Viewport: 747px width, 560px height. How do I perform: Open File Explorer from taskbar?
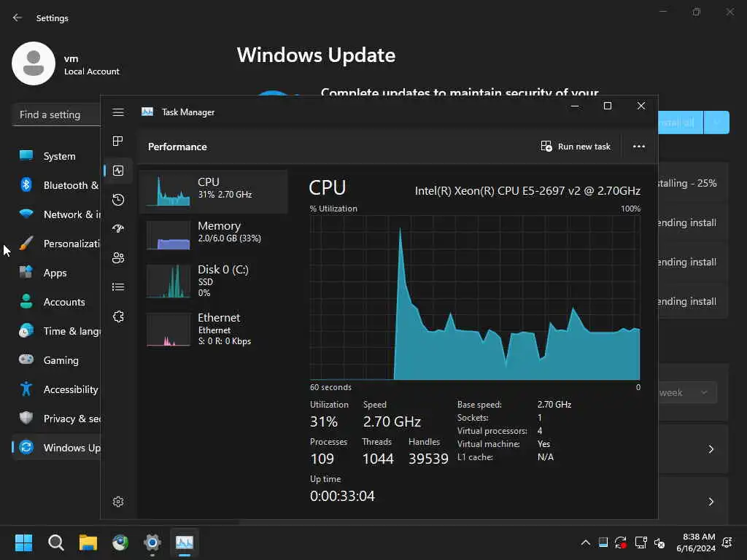[88, 542]
